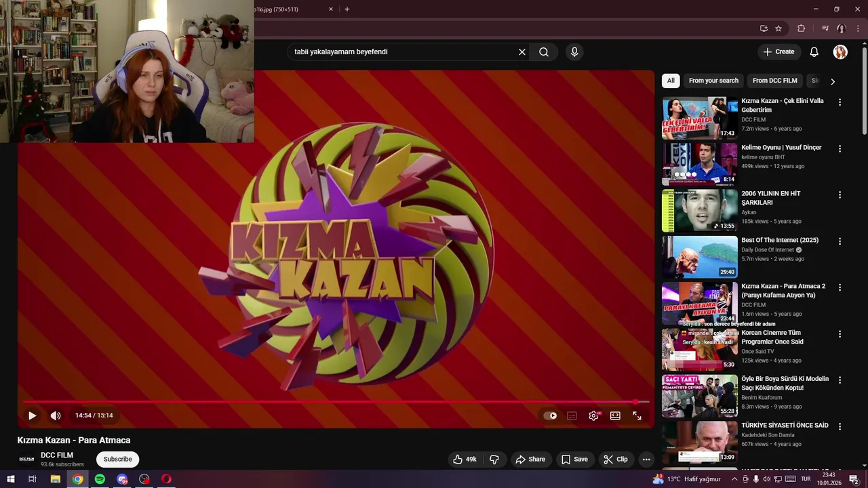868x488 pixels.
Task: Open the weather widget 13°C Hafif yağmur
Action: [686, 479]
